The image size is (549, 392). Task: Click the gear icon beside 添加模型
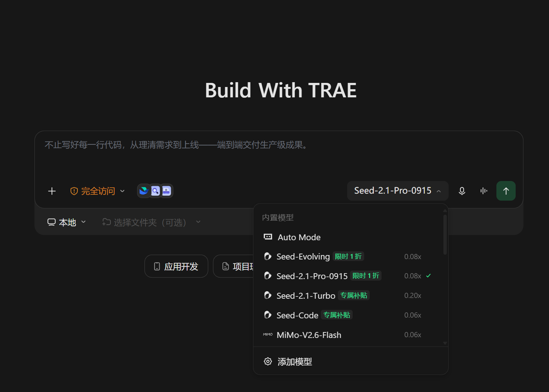(268, 361)
